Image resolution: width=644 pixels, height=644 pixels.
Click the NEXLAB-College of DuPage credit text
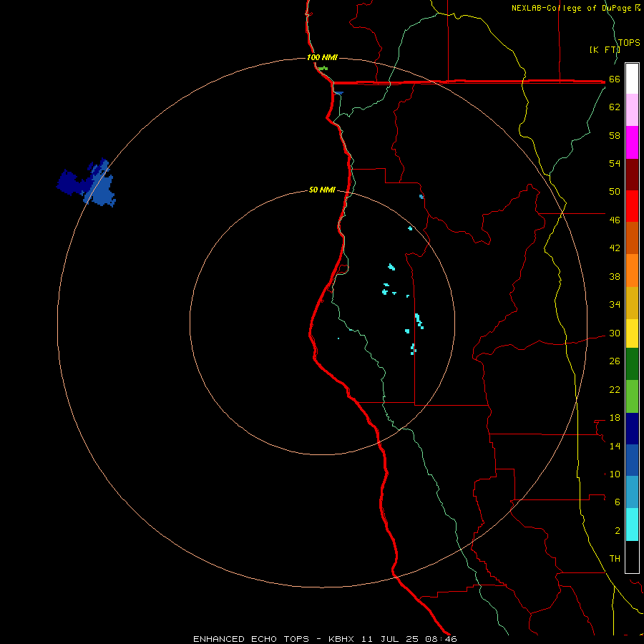(x=576, y=8)
